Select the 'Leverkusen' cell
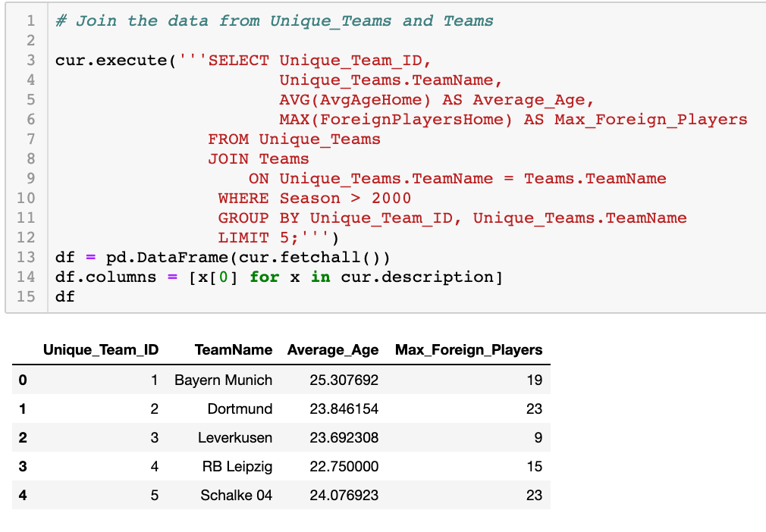The height and width of the screenshot is (532, 766). coord(235,438)
